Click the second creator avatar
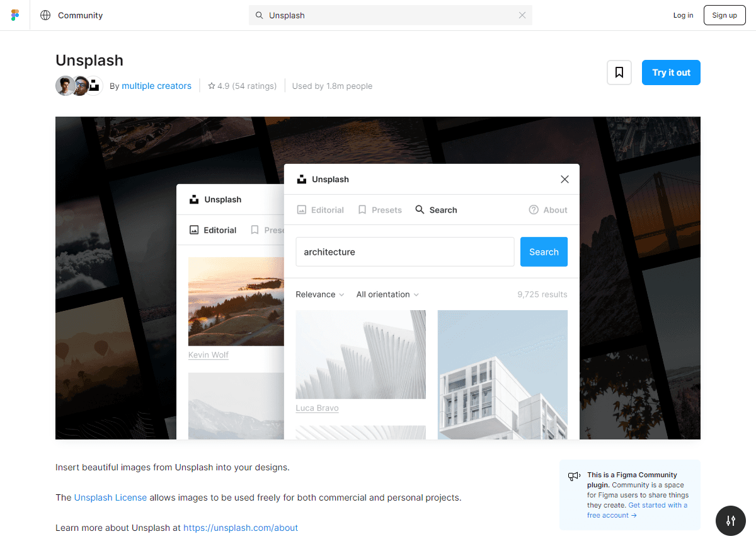This screenshot has height=546, width=756. [80, 86]
